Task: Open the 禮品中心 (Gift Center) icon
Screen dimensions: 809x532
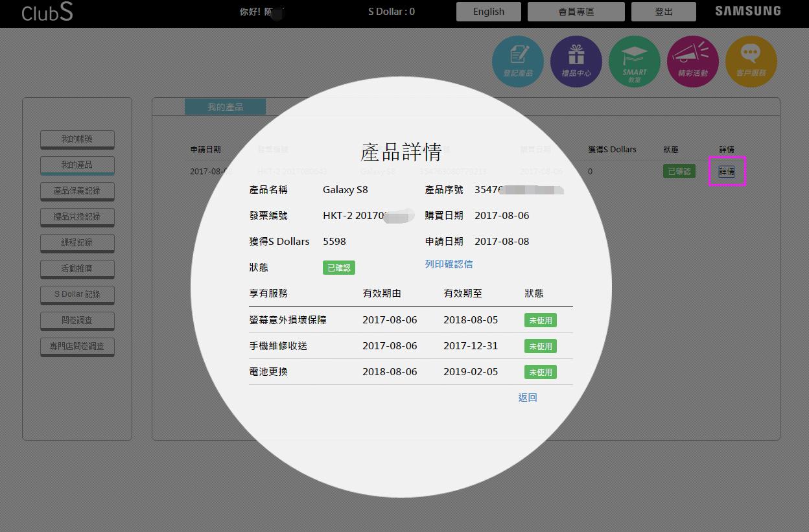Action: (x=576, y=61)
